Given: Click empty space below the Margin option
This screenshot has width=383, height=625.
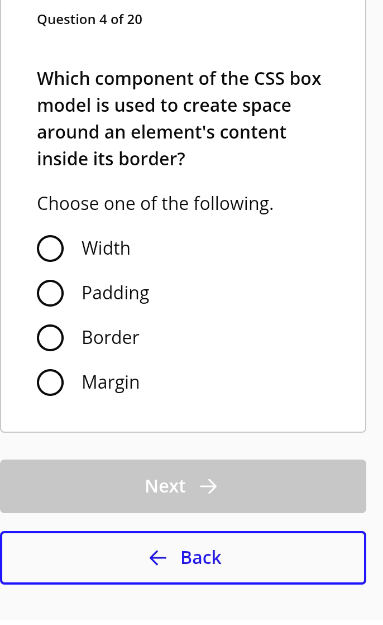Looking at the screenshot, I should 183,414.
